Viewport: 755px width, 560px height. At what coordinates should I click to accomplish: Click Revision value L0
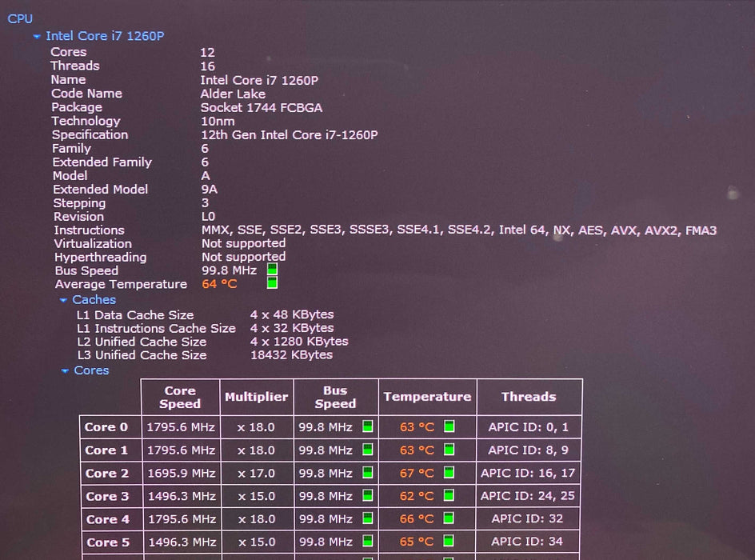pos(208,217)
